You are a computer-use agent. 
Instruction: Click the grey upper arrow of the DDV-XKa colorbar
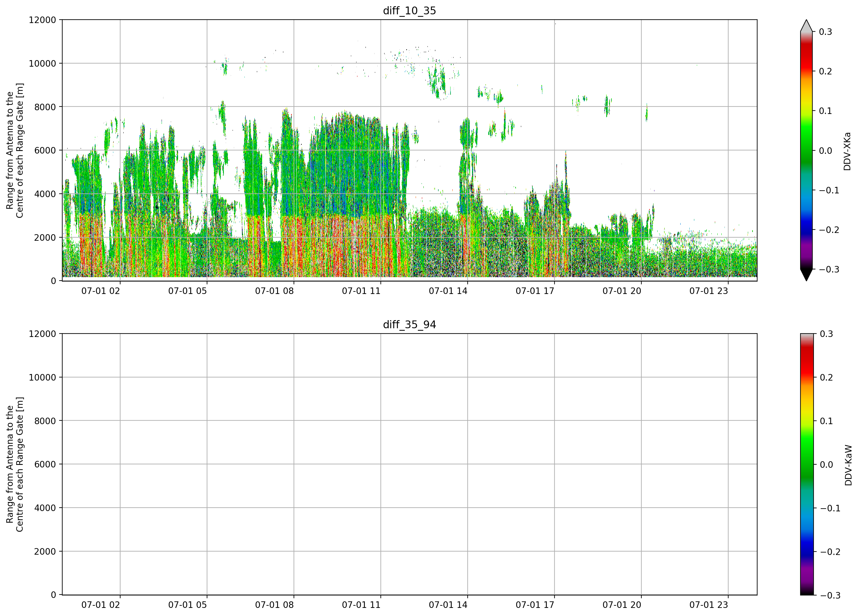[x=806, y=26]
